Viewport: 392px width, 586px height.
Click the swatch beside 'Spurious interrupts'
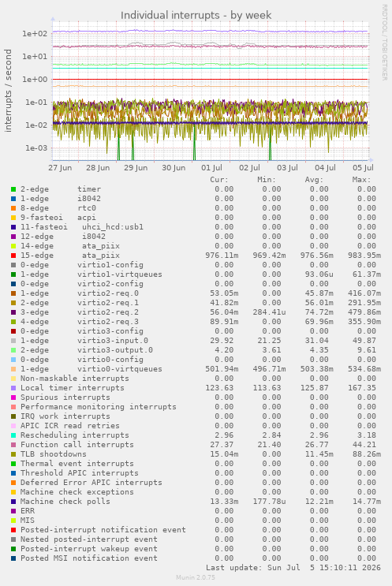[x=13, y=398]
